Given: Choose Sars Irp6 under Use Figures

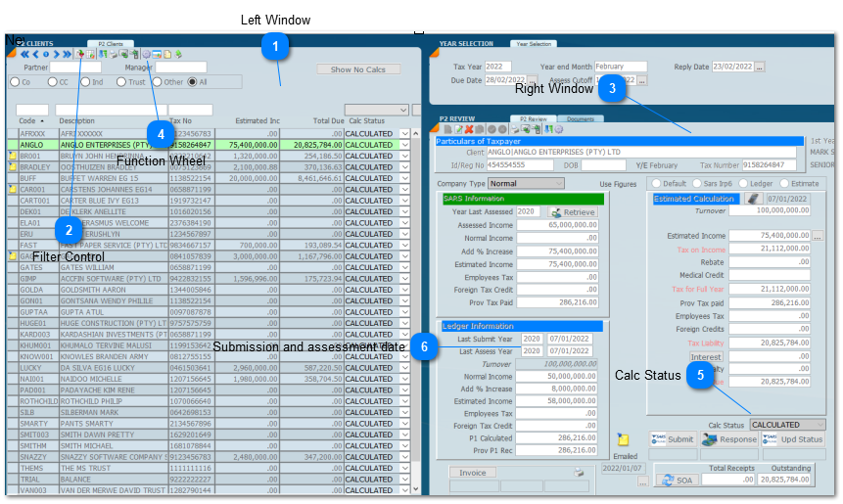Looking at the screenshot, I should (697, 184).
